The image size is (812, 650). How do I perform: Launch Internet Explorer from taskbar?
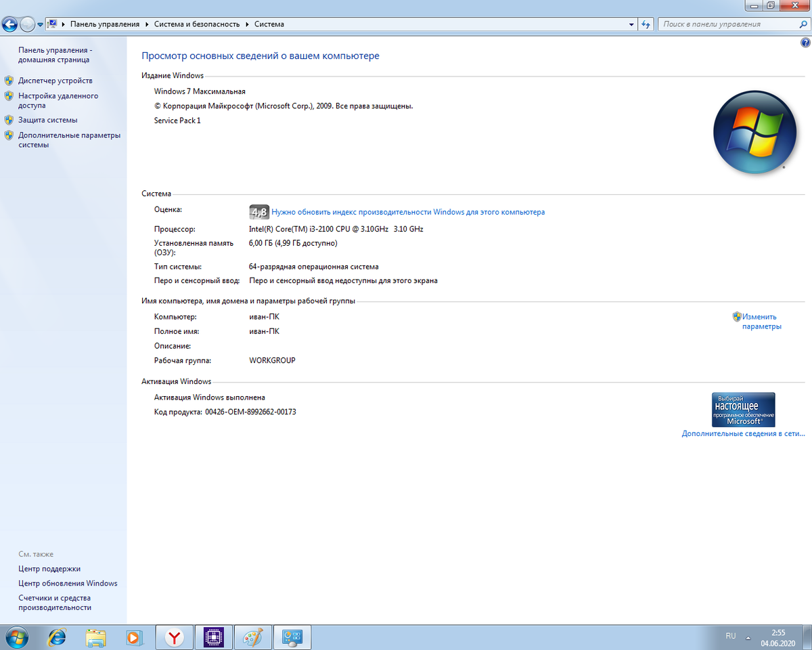pyautogui.click(x=57, y=637)
